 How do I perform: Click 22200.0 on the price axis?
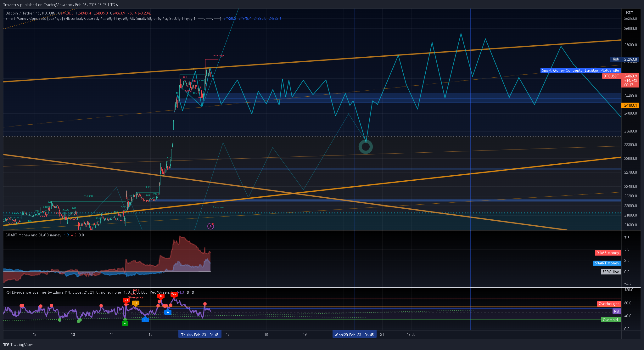[x=630, y=196]
